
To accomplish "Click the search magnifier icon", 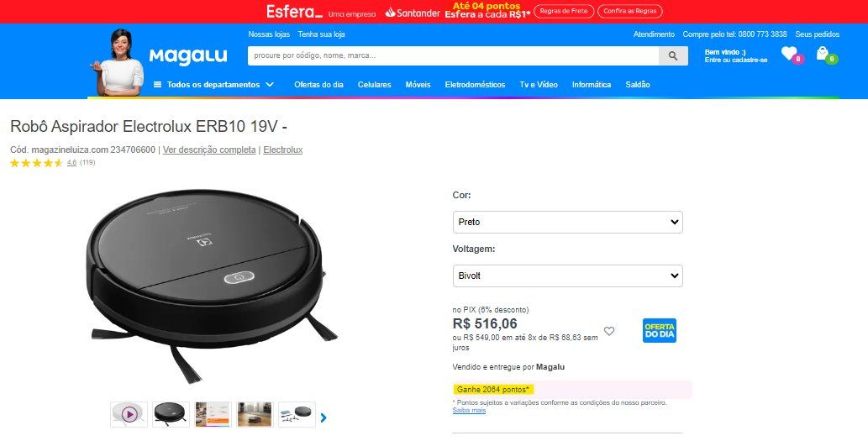I will point(672,56).
